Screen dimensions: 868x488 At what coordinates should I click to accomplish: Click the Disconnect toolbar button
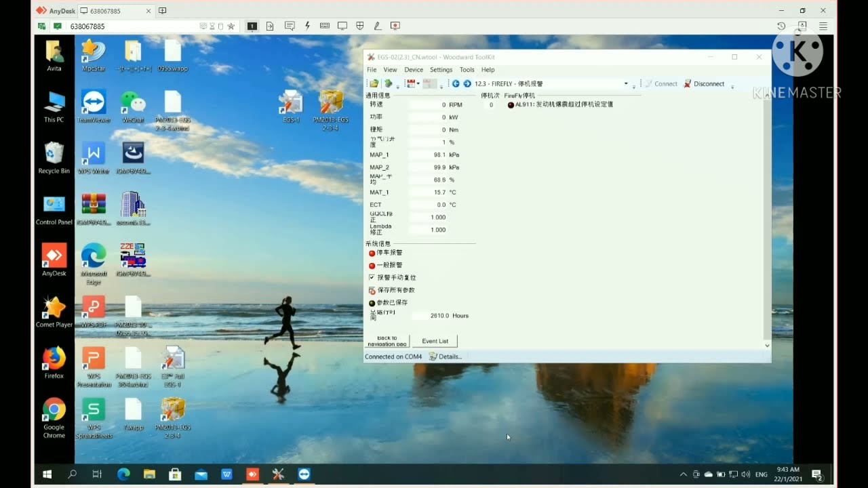click(x=704, y=84)
